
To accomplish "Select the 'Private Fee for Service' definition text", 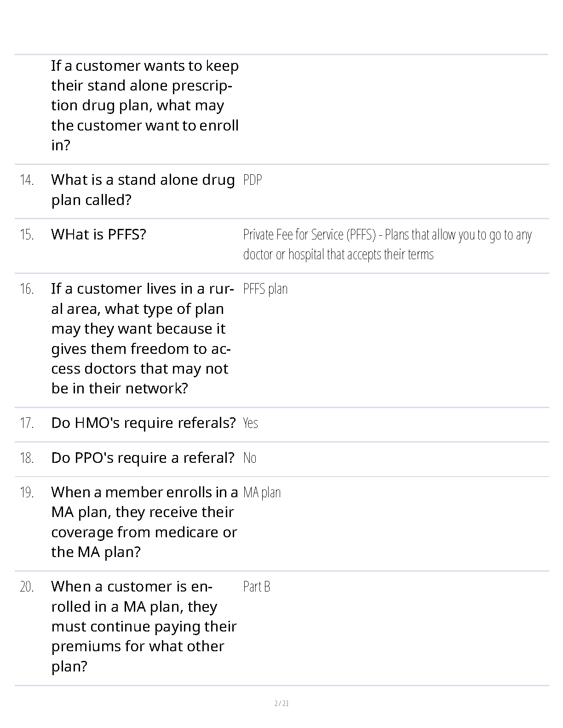I will point(387,244).
